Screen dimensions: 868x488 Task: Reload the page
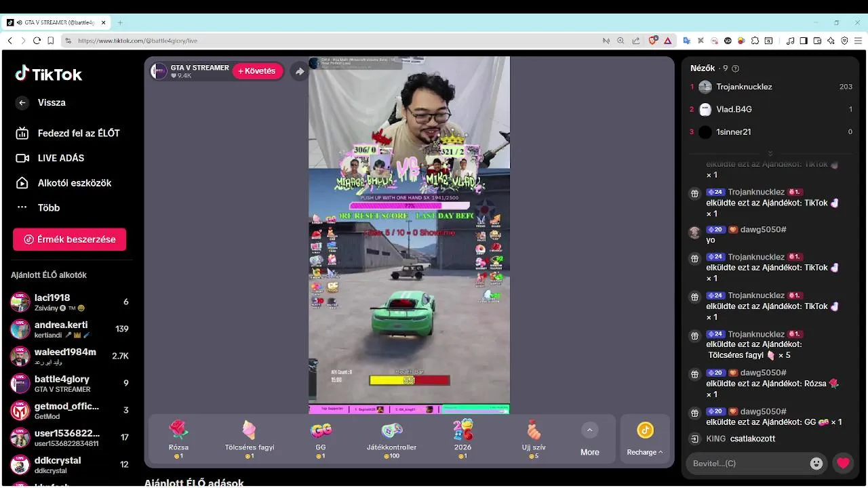coord(37,41)
